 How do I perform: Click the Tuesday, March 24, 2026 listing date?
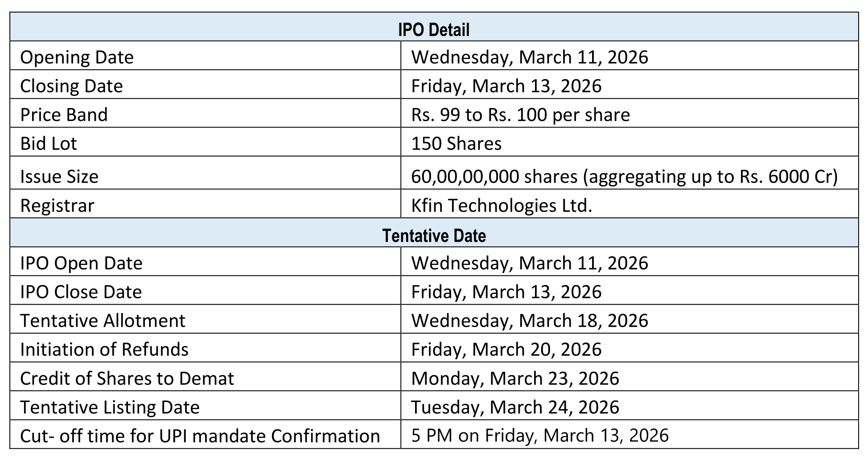pos(515,407)
